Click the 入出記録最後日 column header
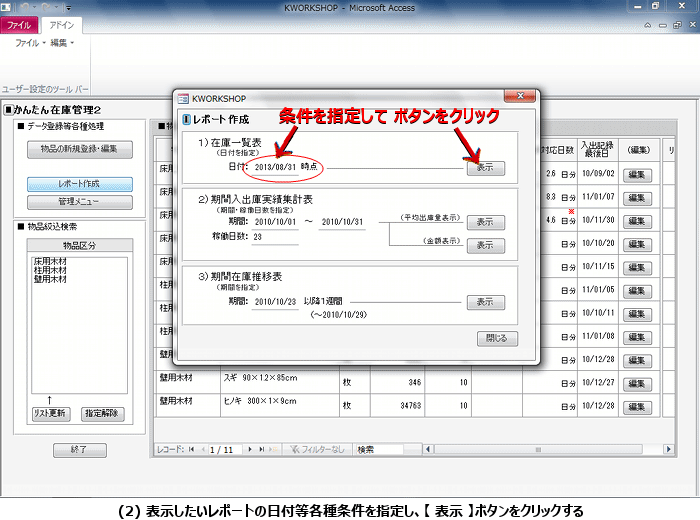Image resolution: width=700 pixels, height=520 pixels. click(x=597, y=150)
